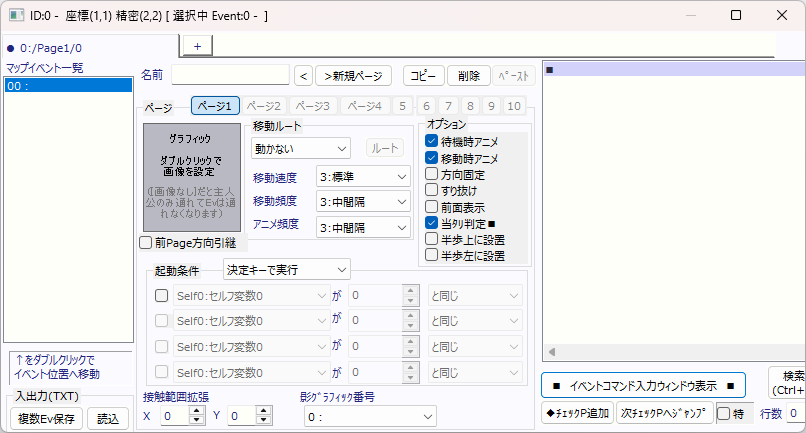Switch to page tab 7
Viewport: 806px width, 433px height.
point(448,106)
